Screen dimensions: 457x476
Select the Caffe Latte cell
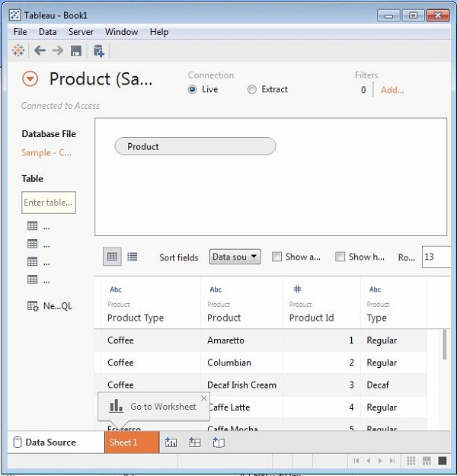point(246,407)
